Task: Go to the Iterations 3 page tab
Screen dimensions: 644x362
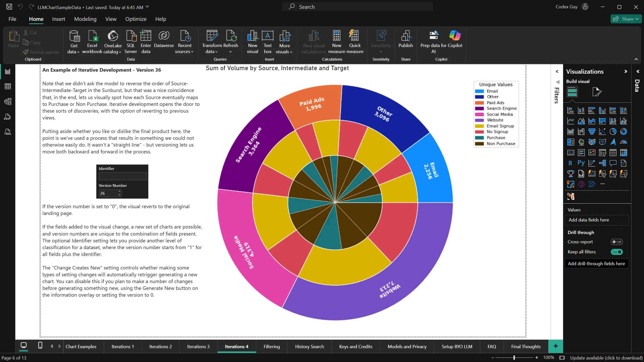Action: pos(198,346)
